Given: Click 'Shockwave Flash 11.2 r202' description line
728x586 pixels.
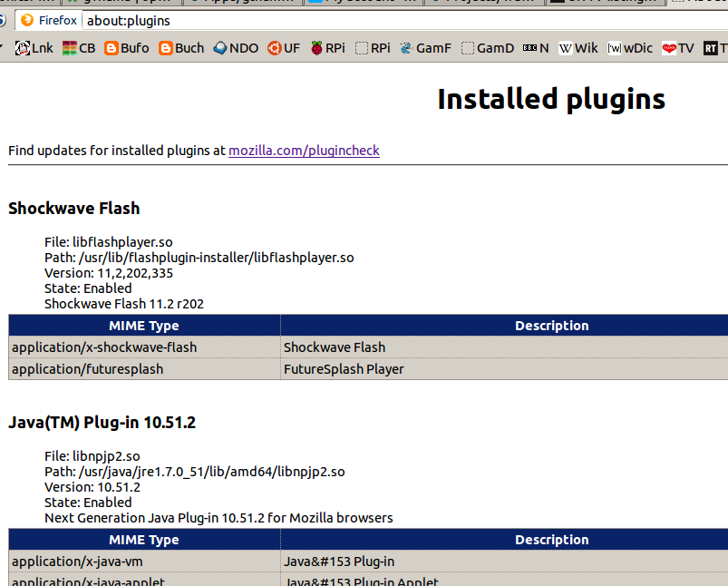Looking at the screenshot, I should click(124, 304).
